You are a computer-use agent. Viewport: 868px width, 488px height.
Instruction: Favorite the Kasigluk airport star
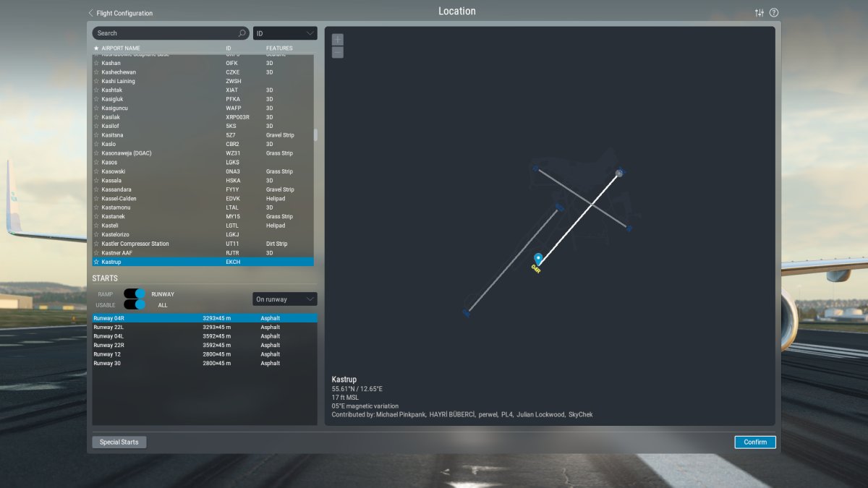[96, 99]
